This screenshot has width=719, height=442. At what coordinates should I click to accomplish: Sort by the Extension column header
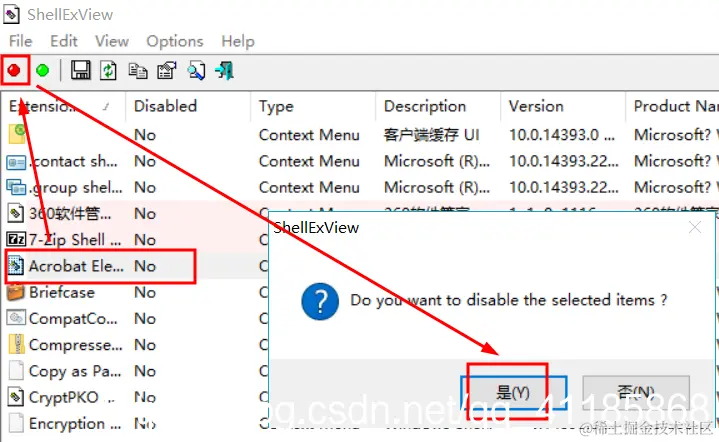(63, 106)
